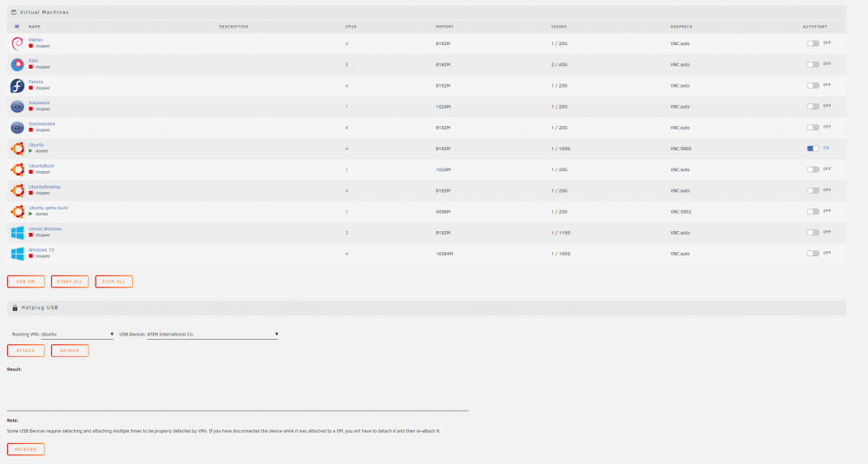Click the 4096M memory value
868x464 pixels.
(x=443, y=212)
